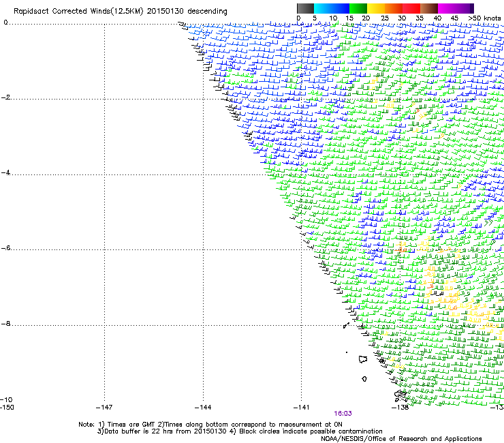
Task: Click the '-138' longitude axis label
Action: (x=400, y=408)
